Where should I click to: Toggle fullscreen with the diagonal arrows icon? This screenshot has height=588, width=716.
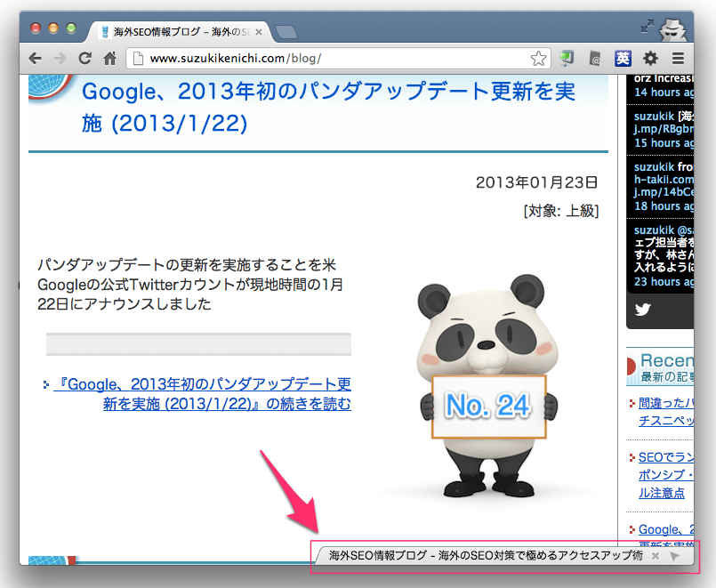click(x=647, y=27)
